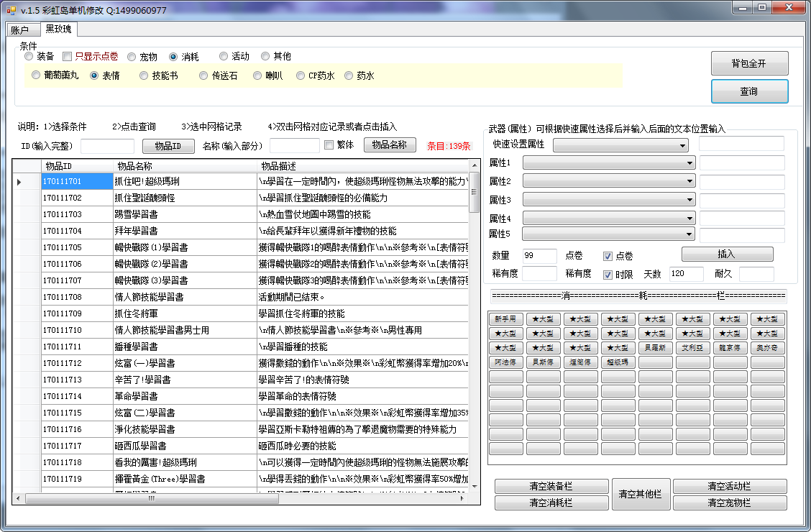The height and width of the screenshot is (532, 811).
Task: Select the 新手用 inventory slot
Action: tap(506, 319)
